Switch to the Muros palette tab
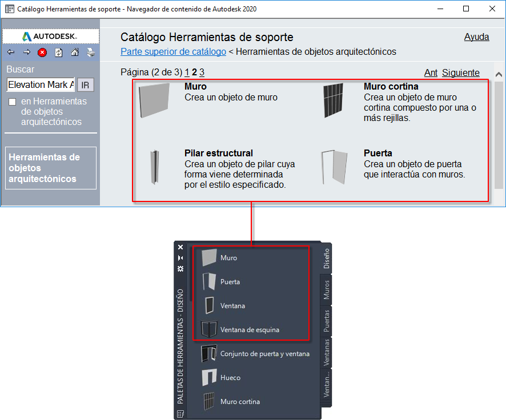Image resolution: width=506 pixels, height=420 pixels. 326,290
